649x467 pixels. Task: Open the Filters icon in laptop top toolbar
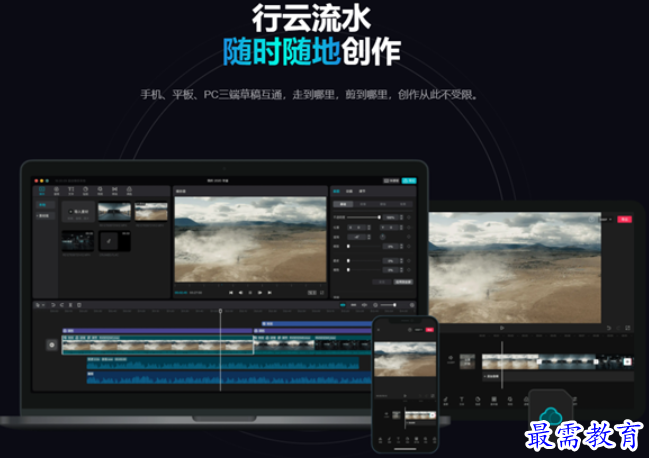129,190
